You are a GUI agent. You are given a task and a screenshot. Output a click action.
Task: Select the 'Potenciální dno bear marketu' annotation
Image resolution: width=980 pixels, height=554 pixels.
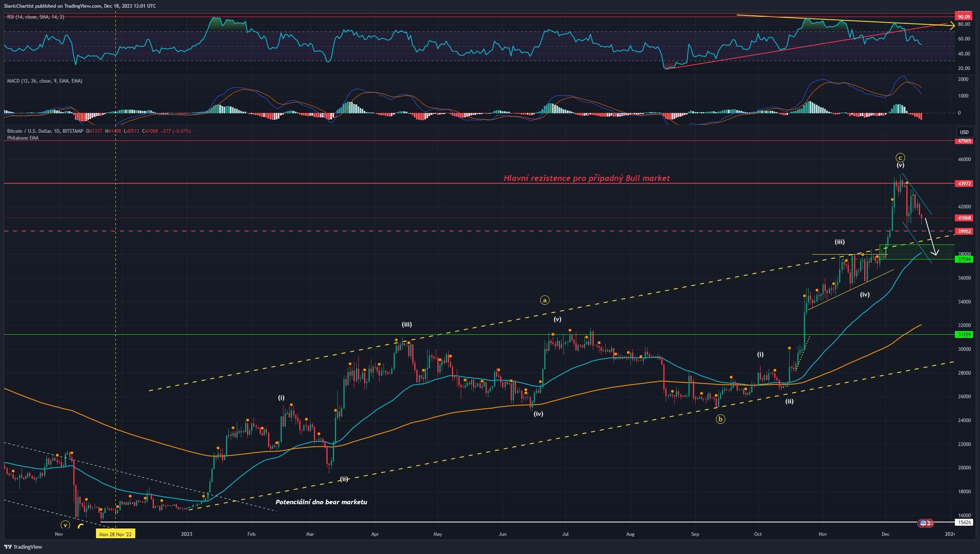click(x=321, y=502)
